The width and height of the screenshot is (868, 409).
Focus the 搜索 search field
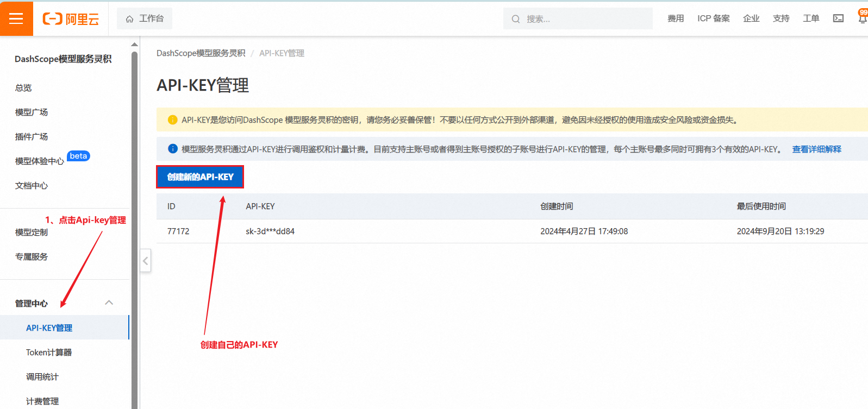point(578,18)
